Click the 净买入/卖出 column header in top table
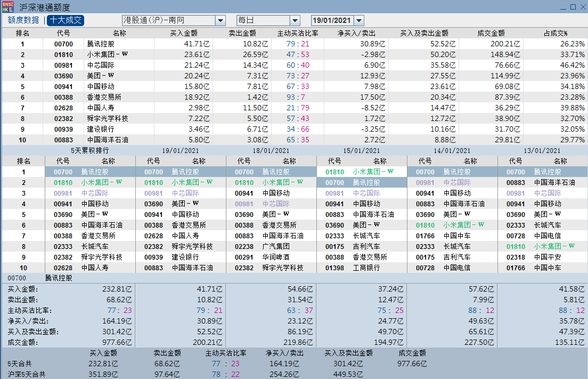The image size is (588, 379). 356,34
